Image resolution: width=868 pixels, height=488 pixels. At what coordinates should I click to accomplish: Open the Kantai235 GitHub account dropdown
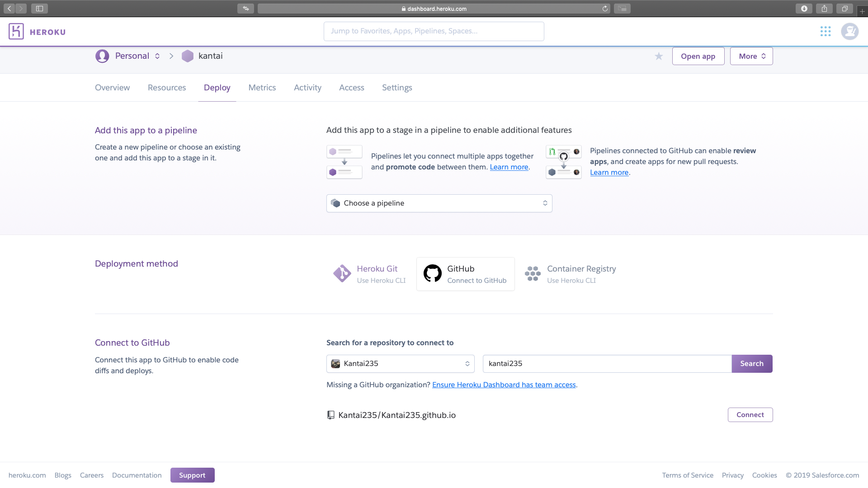(400, 364)
